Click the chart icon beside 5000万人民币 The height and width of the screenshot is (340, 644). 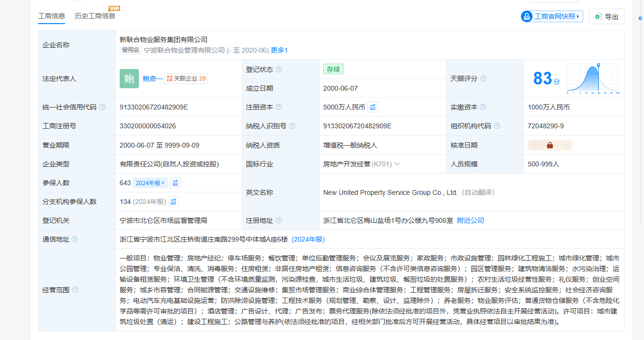pos(372,107)
